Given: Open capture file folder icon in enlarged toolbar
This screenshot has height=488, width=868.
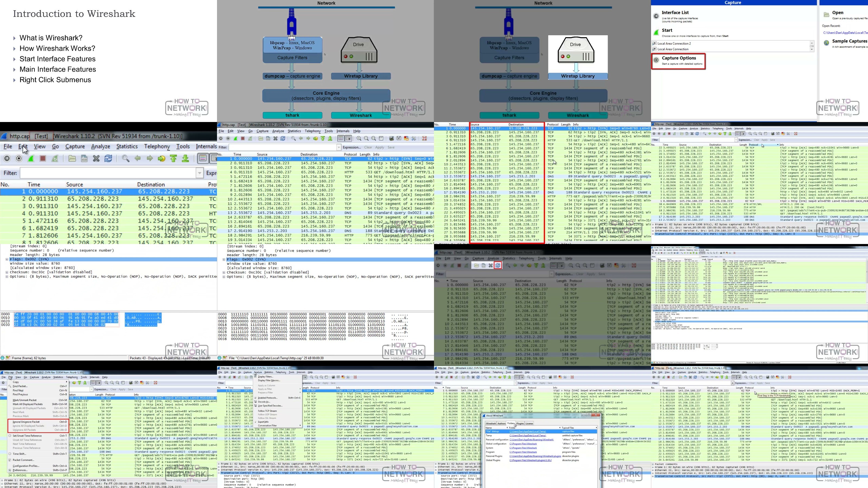Looking at the screenshot, I should (72, 158).
